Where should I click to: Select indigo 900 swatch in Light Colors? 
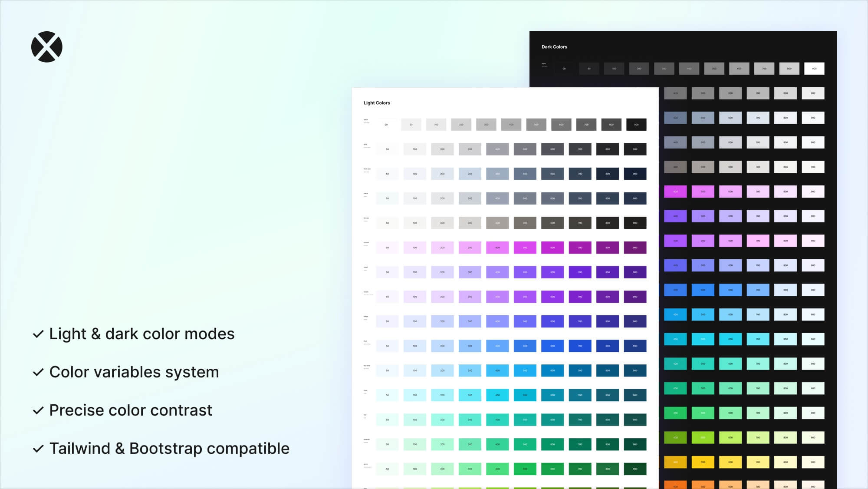click(x=635, y=321)
